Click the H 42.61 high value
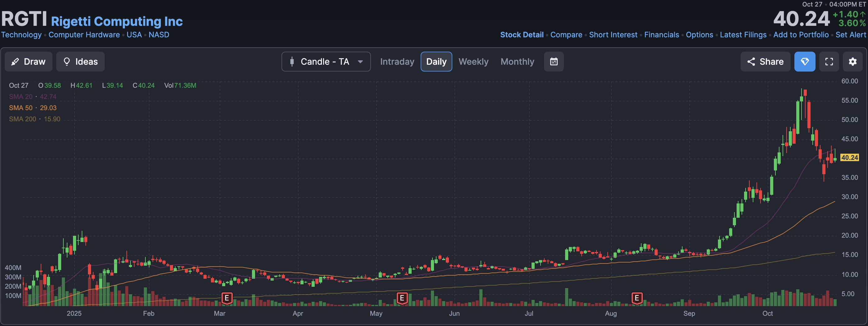Image resolution: width=868 pixels, height=326 pixels. point(81,85)
